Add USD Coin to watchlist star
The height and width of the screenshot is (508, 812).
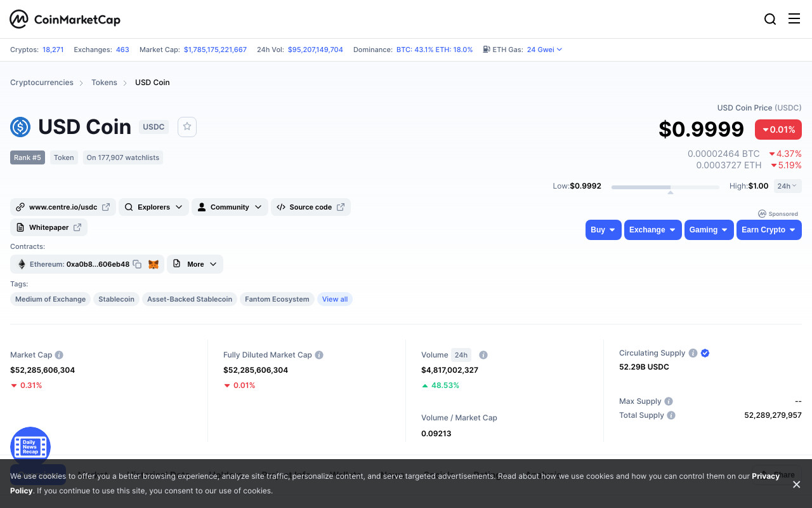coord(187,126)
